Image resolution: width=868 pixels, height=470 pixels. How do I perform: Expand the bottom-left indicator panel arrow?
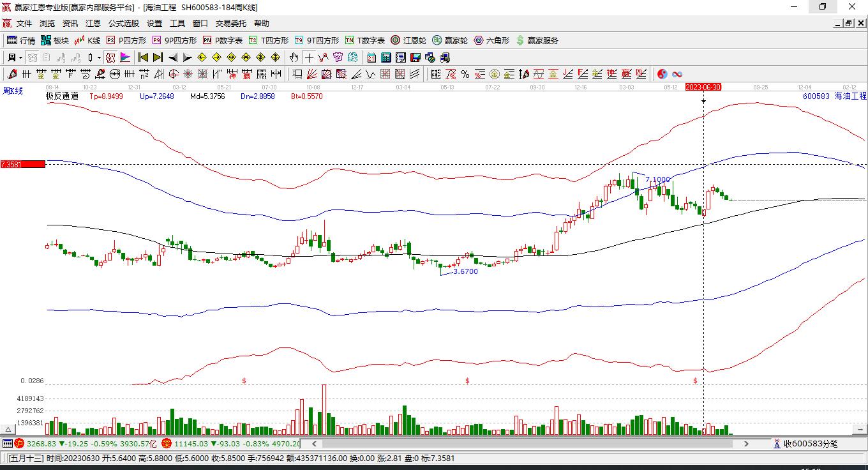8,430
